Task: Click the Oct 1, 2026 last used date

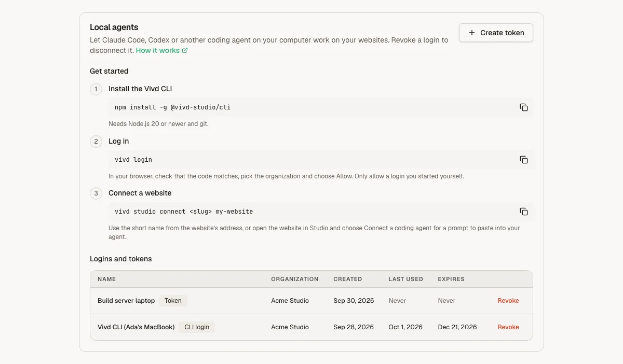Action: [405, 327]
